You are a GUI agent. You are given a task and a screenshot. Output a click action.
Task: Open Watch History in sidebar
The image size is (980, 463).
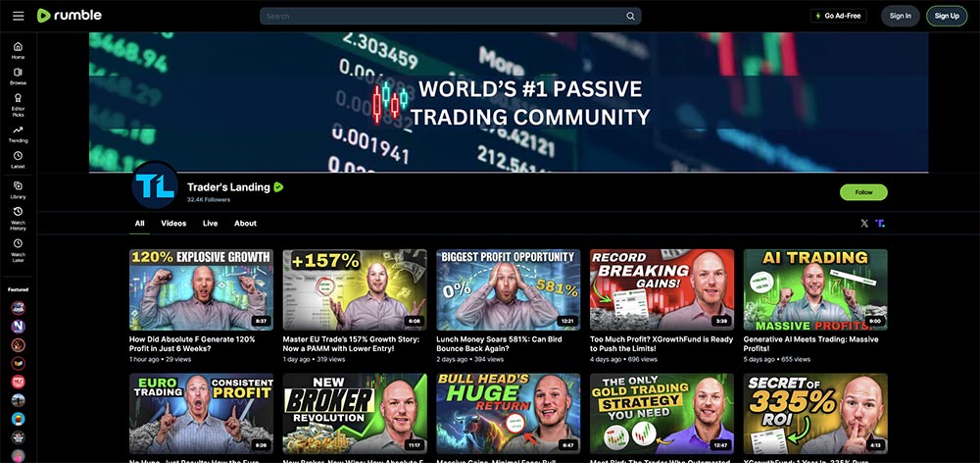coord(18,219)
